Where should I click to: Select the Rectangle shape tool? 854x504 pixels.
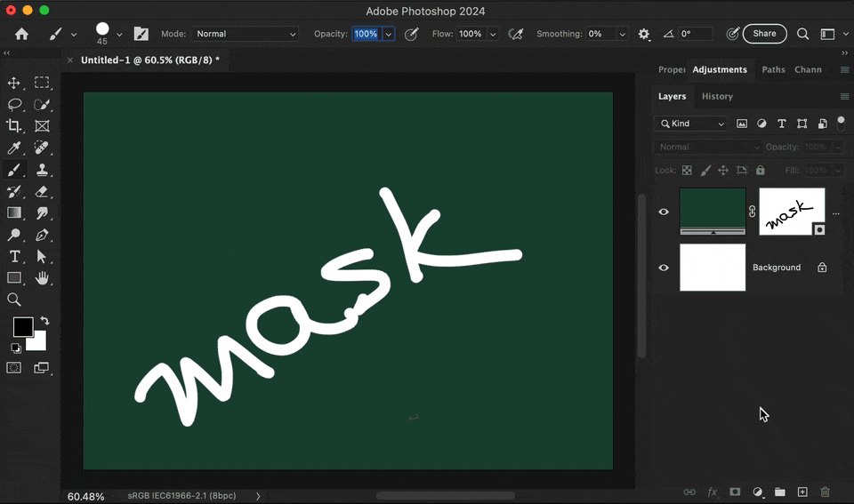[x=14, y=277]
